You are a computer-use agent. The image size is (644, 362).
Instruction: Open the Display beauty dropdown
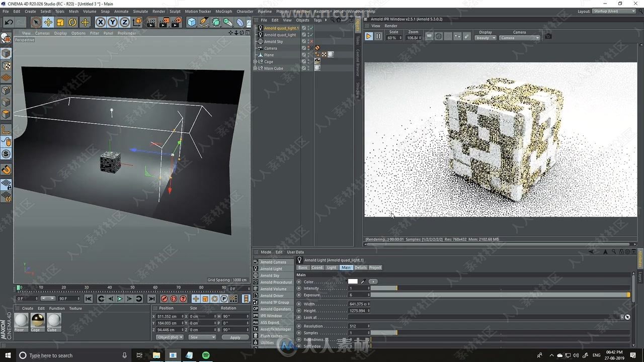point(486,38)
